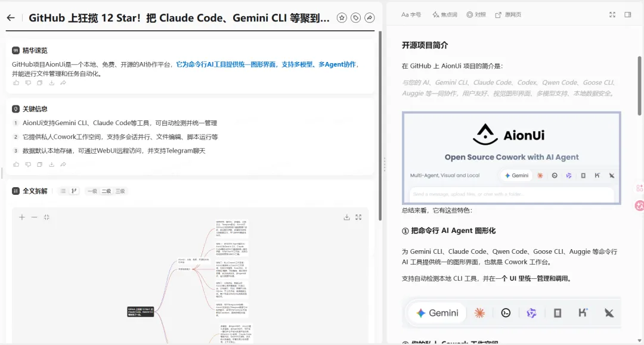Click the red circular floating button at right edge
644x345 pixels.
click(639, 206)
